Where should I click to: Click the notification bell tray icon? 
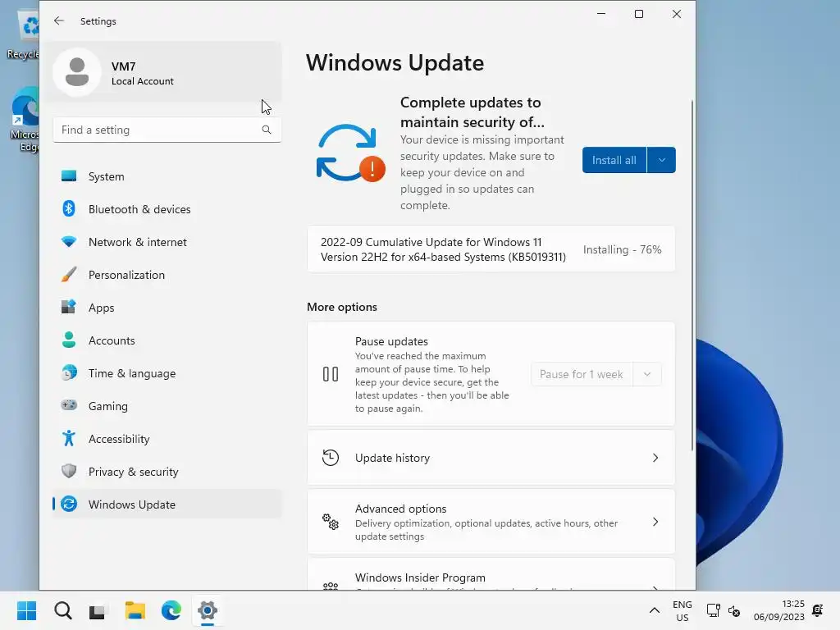pos(818,610)
